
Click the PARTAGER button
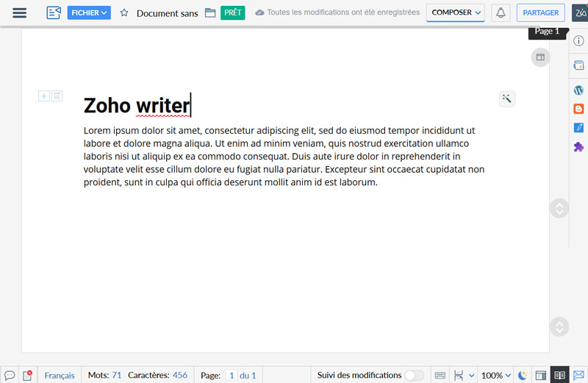click(541, 12)
